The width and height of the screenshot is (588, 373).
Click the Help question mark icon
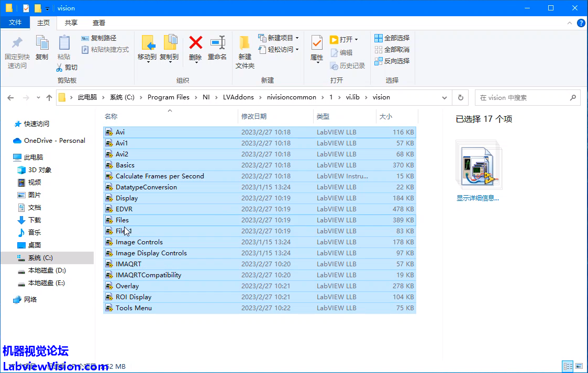(581, 23)
